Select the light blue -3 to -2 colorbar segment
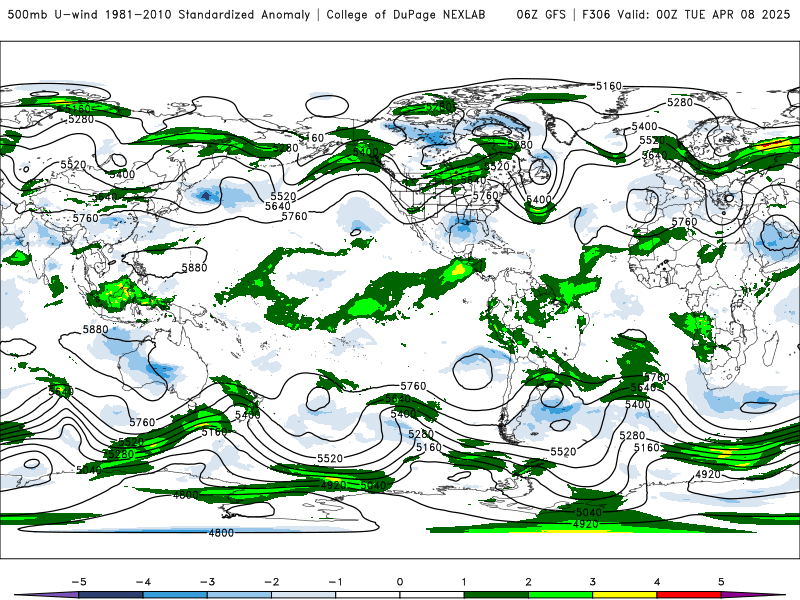800x600 pixels. point(239,595)
